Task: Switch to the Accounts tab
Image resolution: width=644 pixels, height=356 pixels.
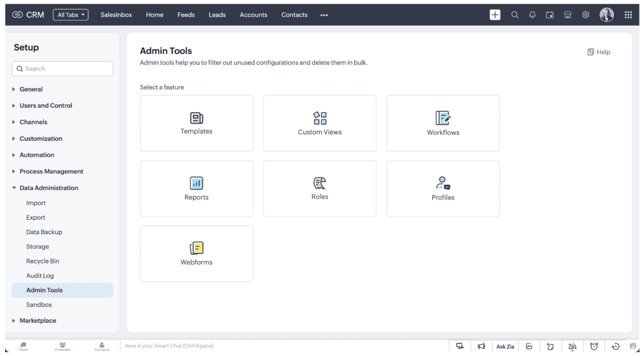Action: 253,15
